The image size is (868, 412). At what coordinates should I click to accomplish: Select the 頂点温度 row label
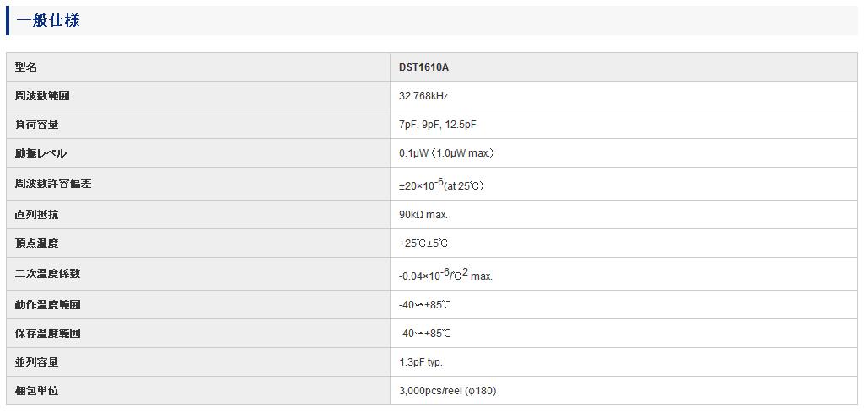(x=36, y=243)
